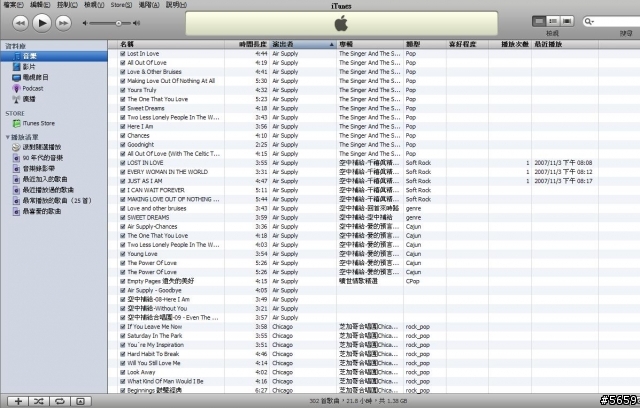Click the high-volume speaker icon
The width and height of the screenshot is (640, 408).
click(137, 23)
